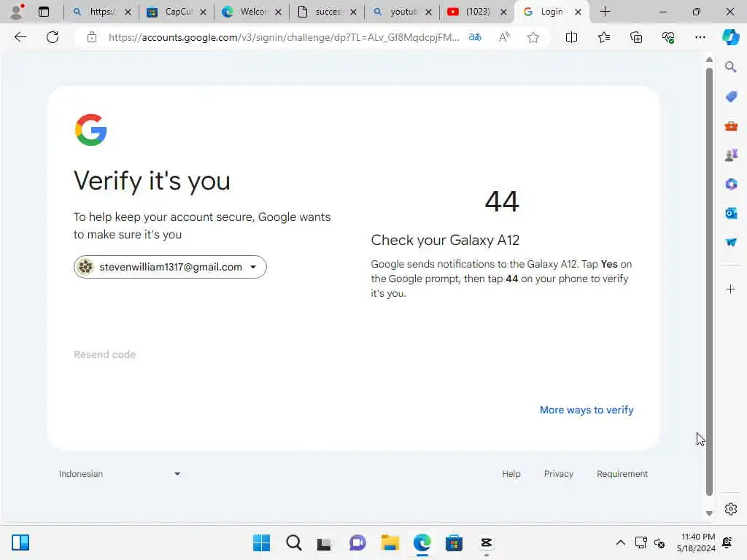
Task: Click the scrollbar down arrow
Action: coord(709,513)
